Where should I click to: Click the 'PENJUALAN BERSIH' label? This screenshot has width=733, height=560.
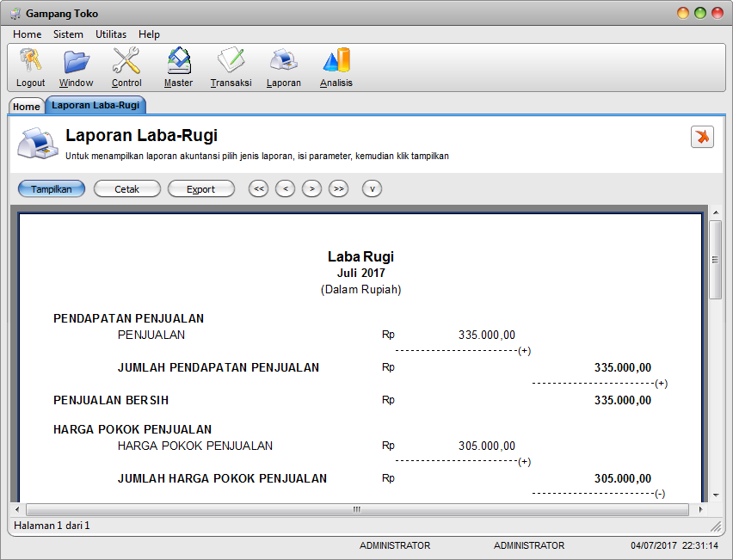(x=111, y=400)
